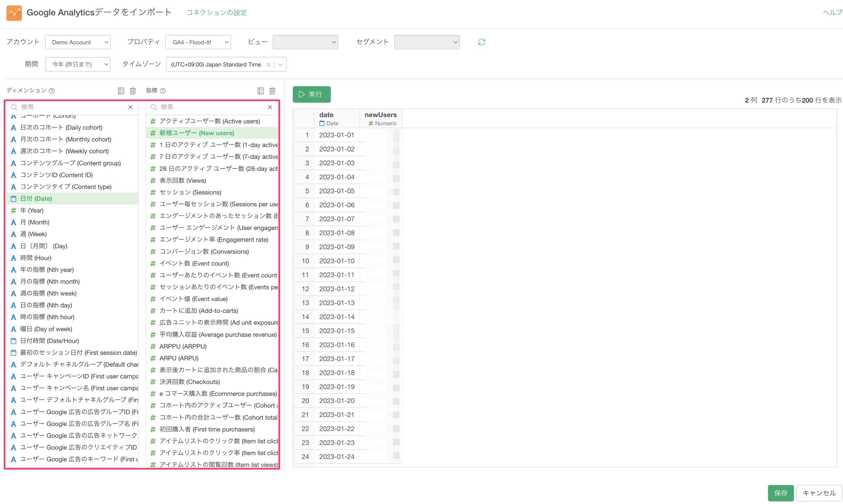Viewport: 843px width, 504px height.
Task: Select 時間 (Hour) dimension
Action: [x=72, y=258]
